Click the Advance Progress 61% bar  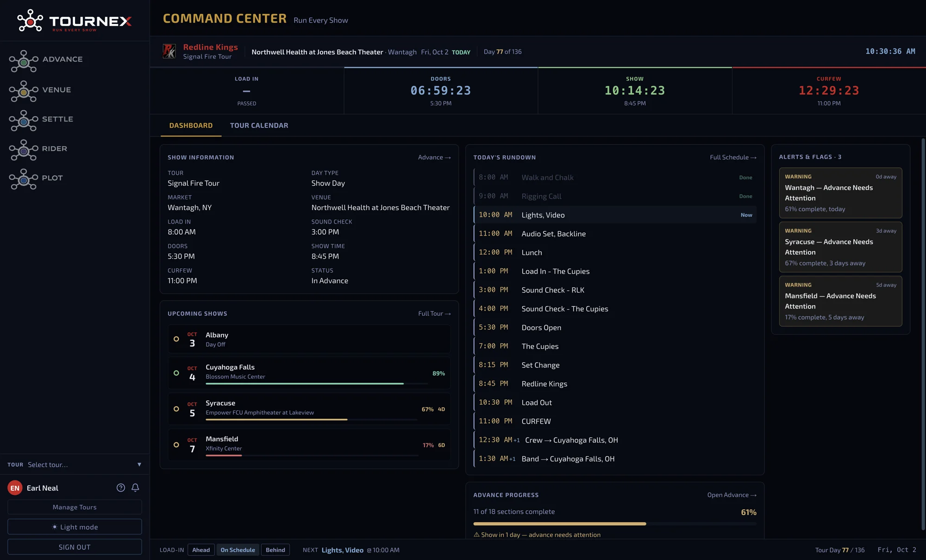[615, 523]
